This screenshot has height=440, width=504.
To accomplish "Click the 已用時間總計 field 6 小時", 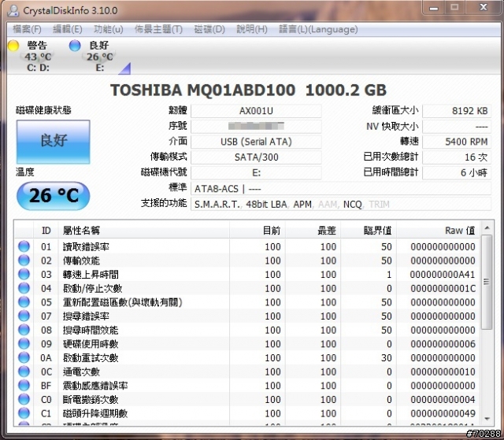I will tap(457, 173).
